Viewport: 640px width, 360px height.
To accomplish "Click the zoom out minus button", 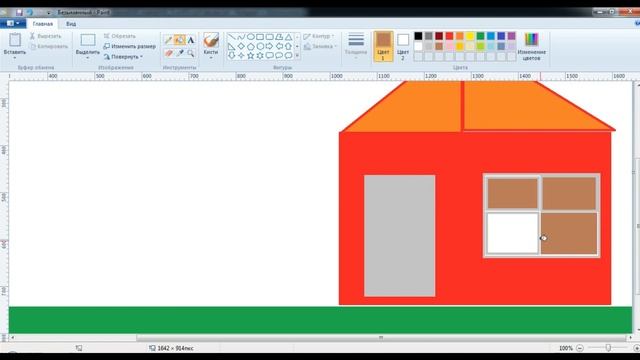I will click(580, 348).
